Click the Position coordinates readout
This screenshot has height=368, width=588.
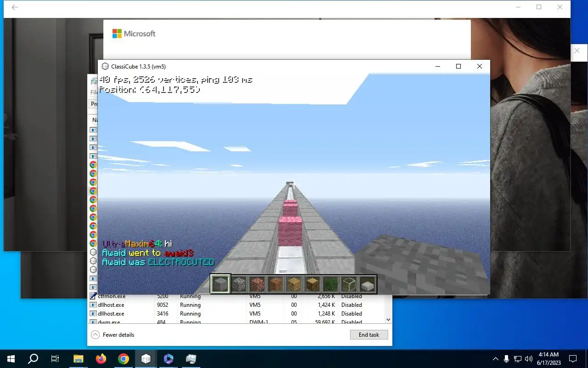pyautogui.click(x=150, y=90)
